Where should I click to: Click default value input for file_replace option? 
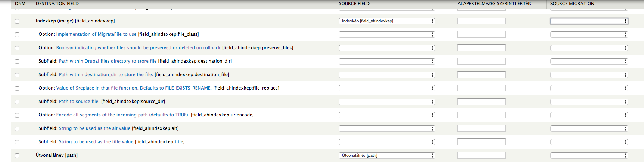pos(482,88)
